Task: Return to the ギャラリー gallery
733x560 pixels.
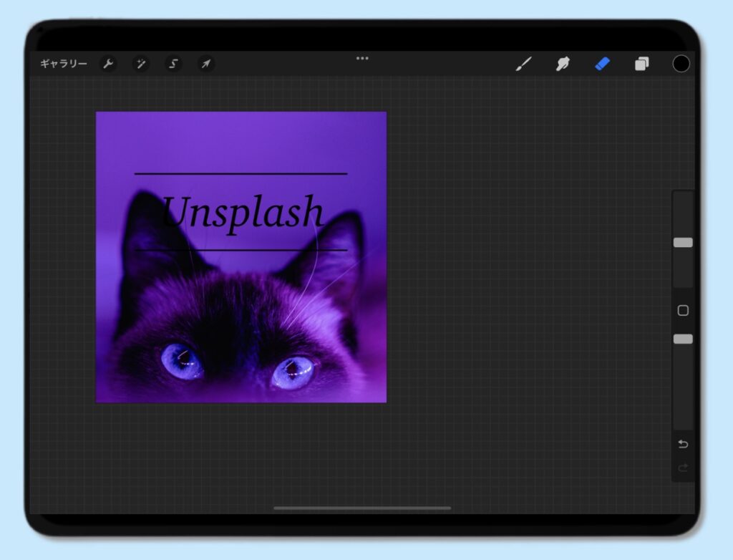Action: pos(64,64)
